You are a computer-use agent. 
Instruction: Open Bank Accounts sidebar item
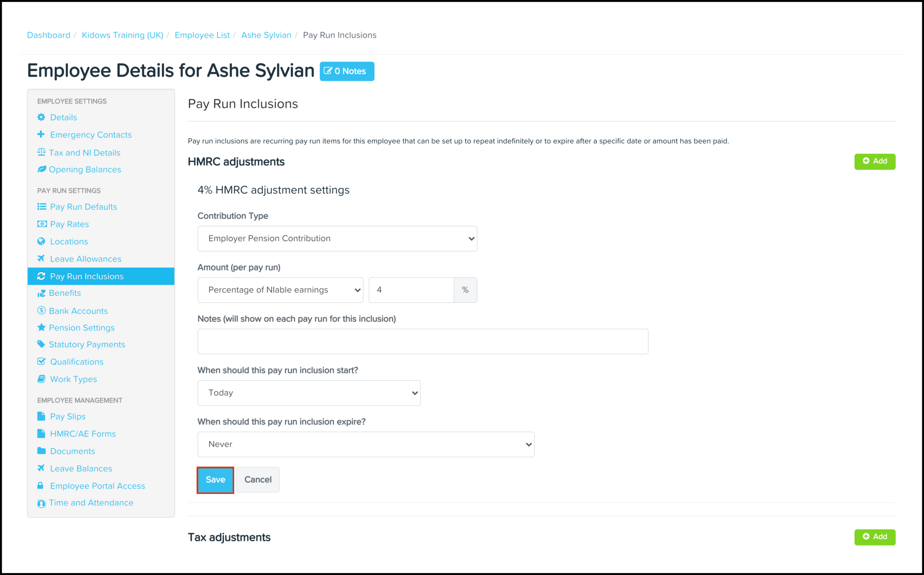tap(78, 311)
